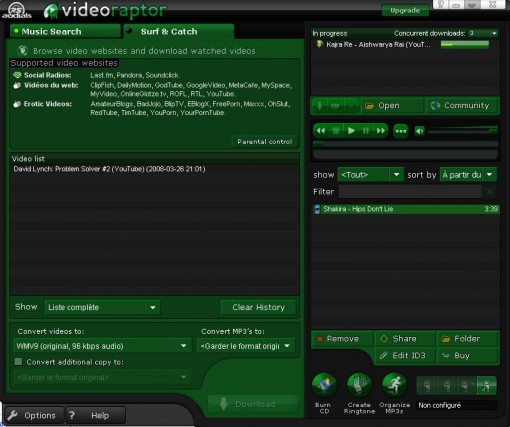Click the RS audials logo
510x427 pixels.
click(x=17, y=10)
